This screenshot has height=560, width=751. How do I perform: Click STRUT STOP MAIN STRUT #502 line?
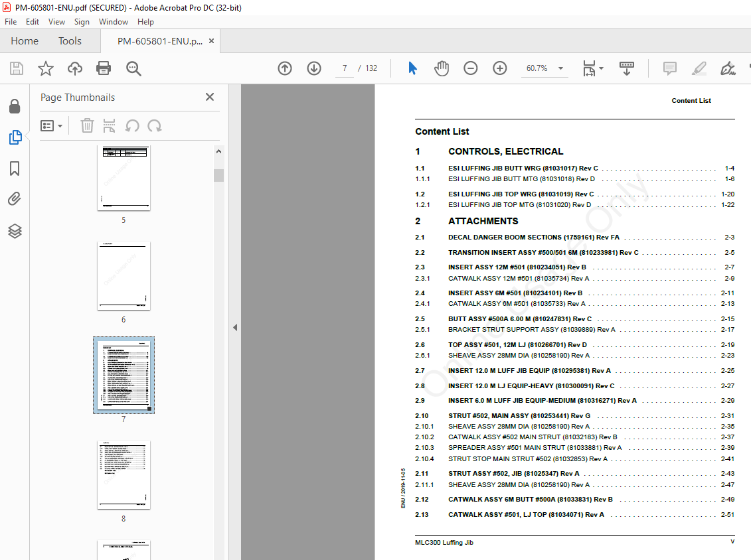pyautogui.click(x=575, y=459)
